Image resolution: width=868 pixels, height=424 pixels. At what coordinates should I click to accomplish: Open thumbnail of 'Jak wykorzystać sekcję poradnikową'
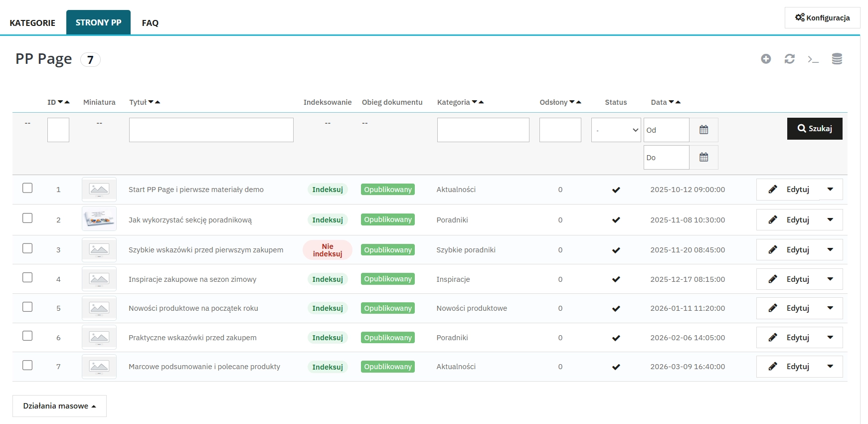click(99, 218)
